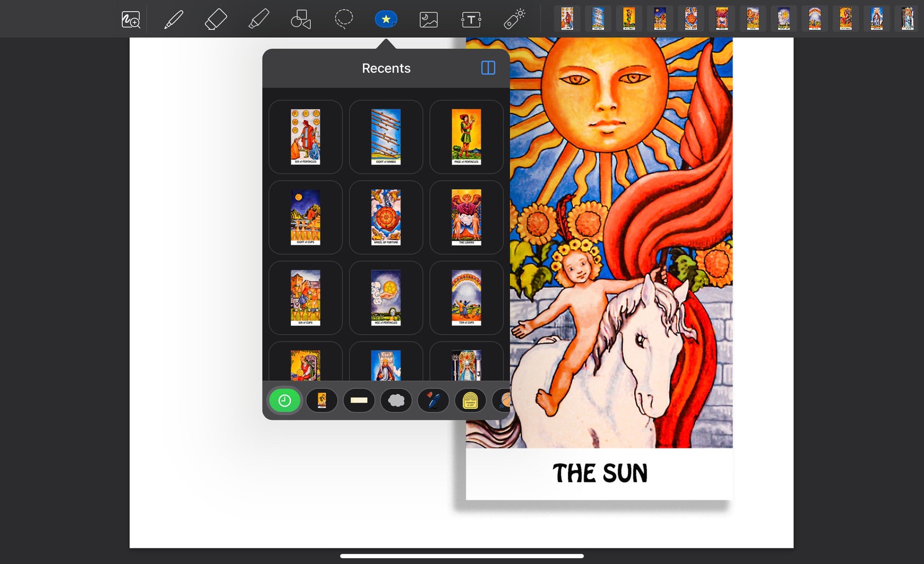This screenshot has width=924, height=564.
Task: Open the sticky note strip collection
Action: coord(359,401)
